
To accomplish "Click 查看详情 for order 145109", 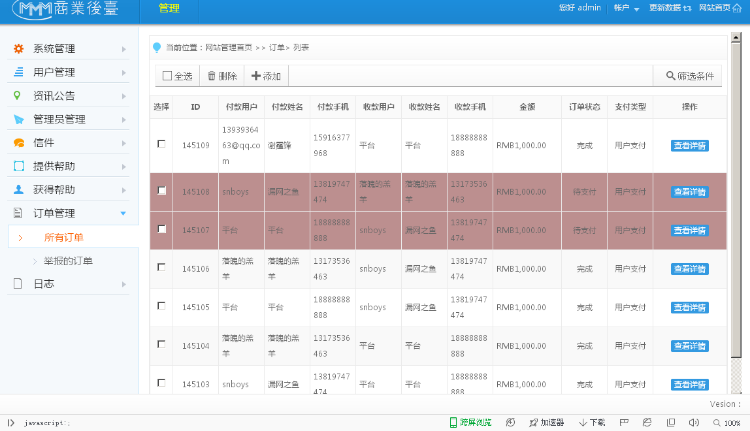I will (x=690, y=145).
